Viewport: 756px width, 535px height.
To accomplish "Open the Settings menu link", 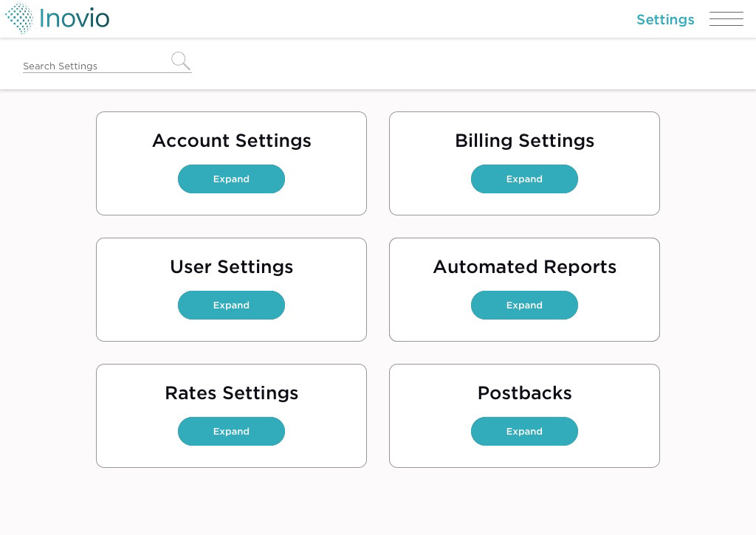I will (664, 20).
